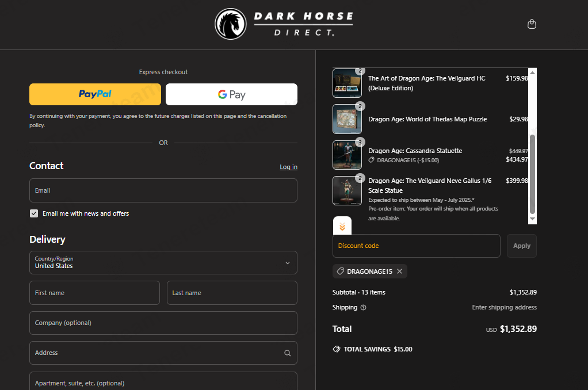Focus the Apartment, suite, etc. field
This screenshot has width=588, height=390.
coord(163,382)
